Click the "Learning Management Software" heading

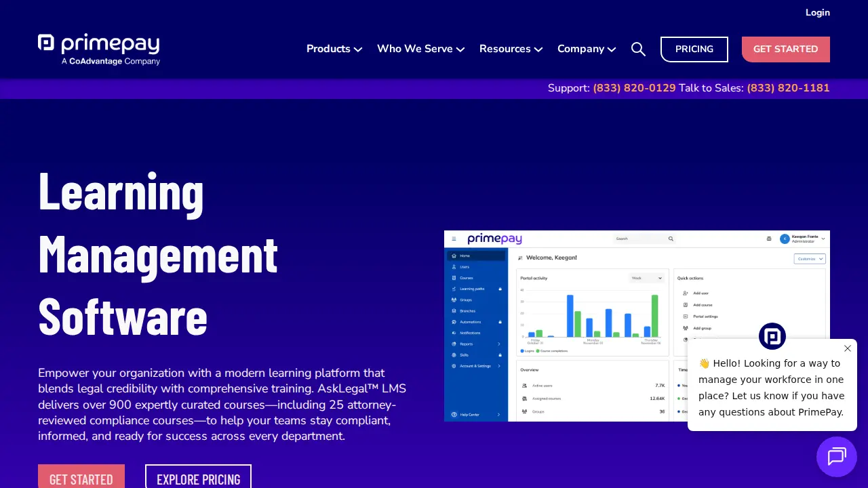click(x=158, y=253)
